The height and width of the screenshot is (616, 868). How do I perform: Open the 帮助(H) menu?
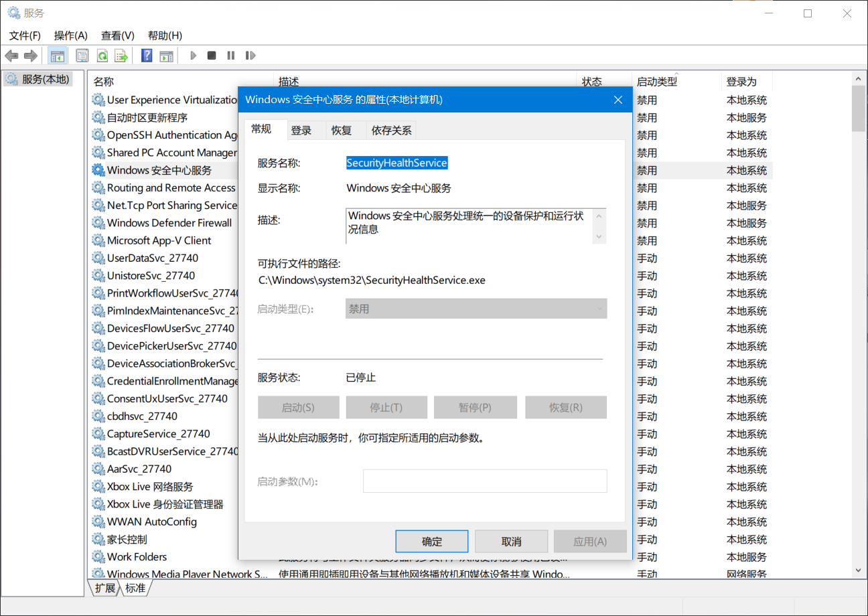[x=165, y=35]
